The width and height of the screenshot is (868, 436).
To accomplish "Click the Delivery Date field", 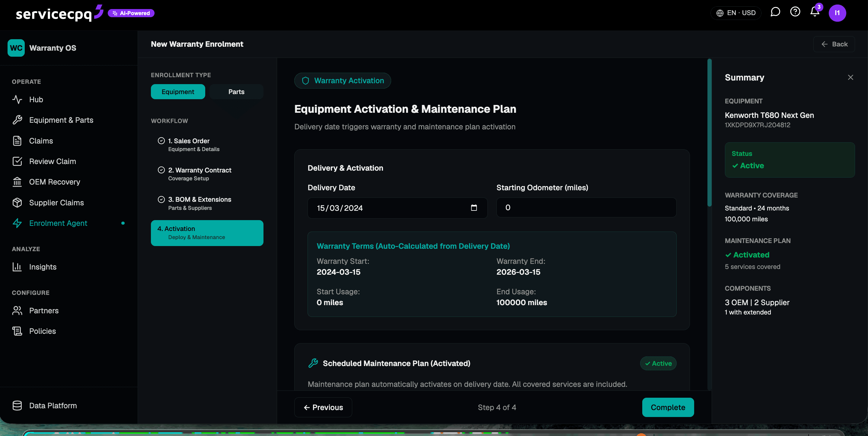I will 397,208.
